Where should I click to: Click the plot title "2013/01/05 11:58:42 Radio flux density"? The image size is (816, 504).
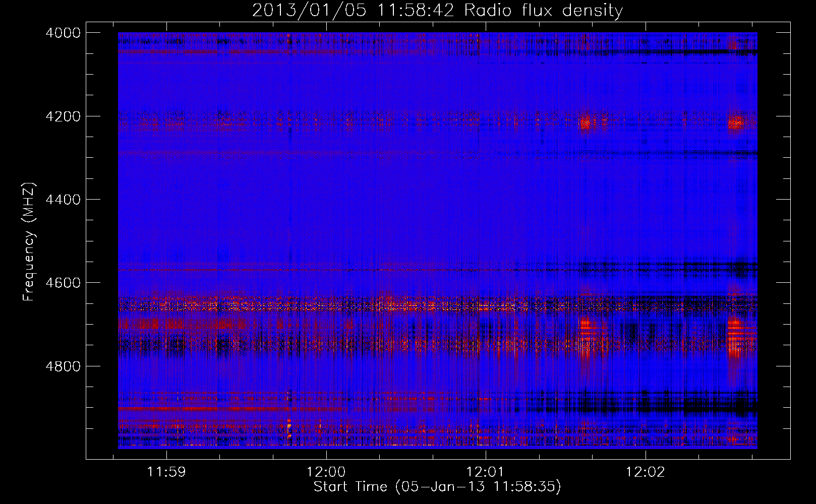[437, 10]
